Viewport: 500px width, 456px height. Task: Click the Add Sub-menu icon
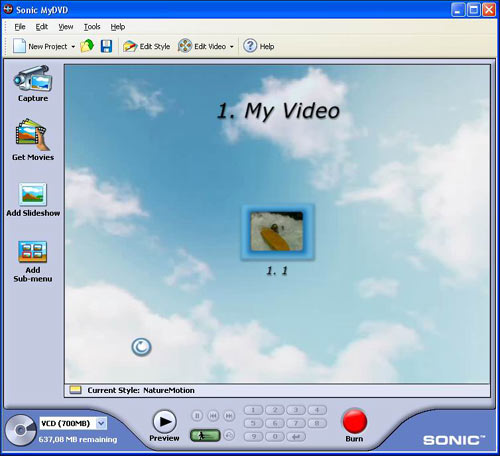point(33,252)
